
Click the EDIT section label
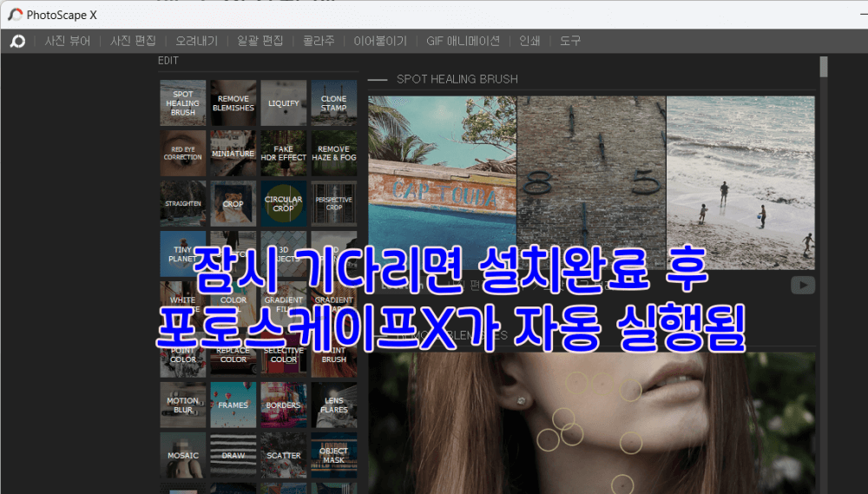click(168, 61)
